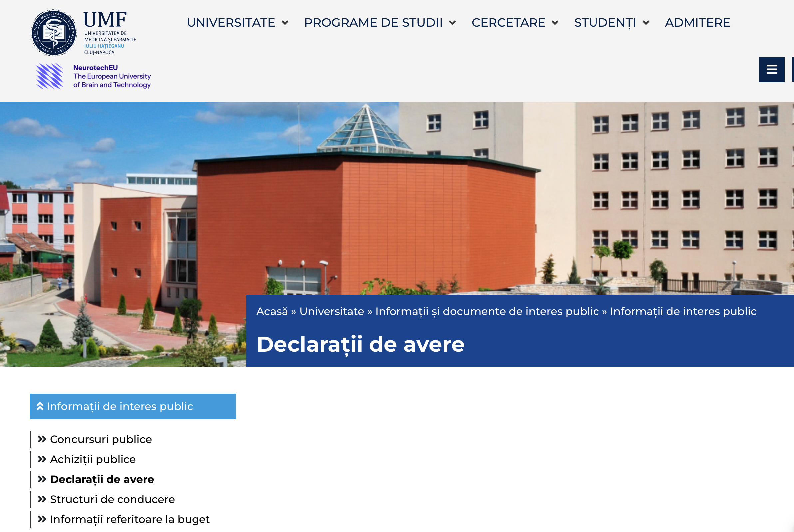
Task: Click the UMF university seal logo
Action: pos(54,33)
